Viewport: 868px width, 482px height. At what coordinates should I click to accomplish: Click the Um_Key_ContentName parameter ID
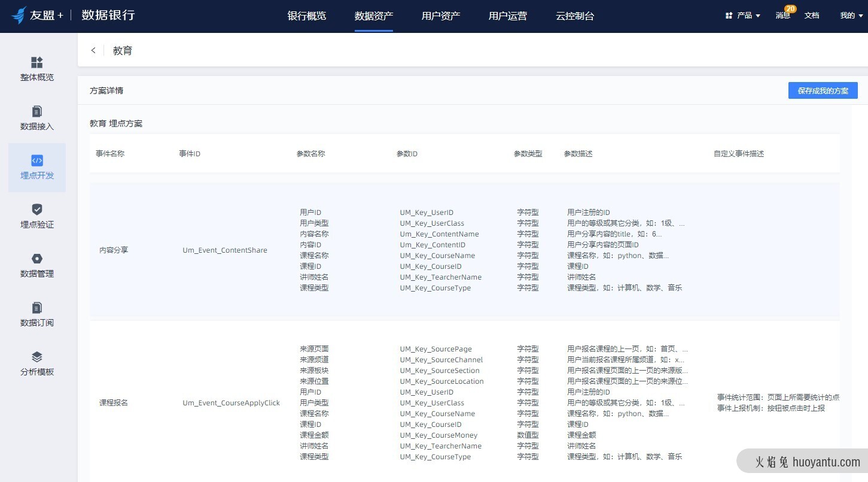(440, 234)
